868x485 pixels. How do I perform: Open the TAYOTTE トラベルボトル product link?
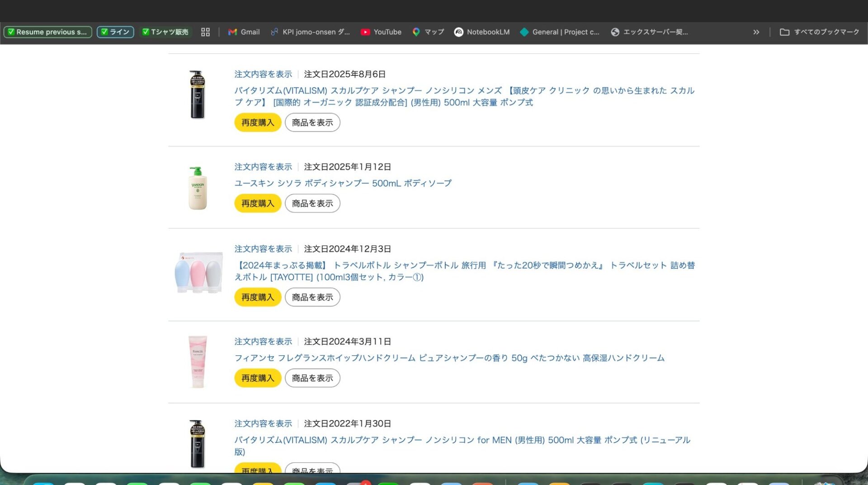pyautogui.click(x=464, y=271)
